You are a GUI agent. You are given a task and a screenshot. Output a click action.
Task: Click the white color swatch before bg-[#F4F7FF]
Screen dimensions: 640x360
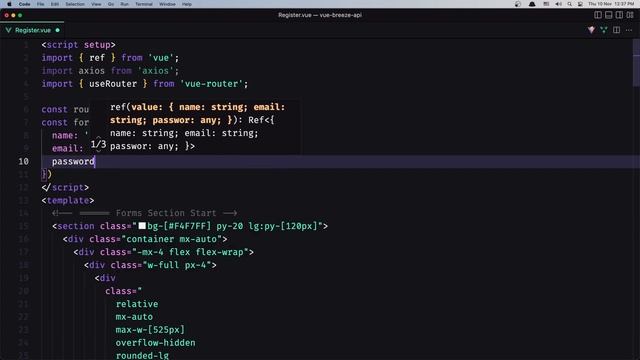[142, 226]
